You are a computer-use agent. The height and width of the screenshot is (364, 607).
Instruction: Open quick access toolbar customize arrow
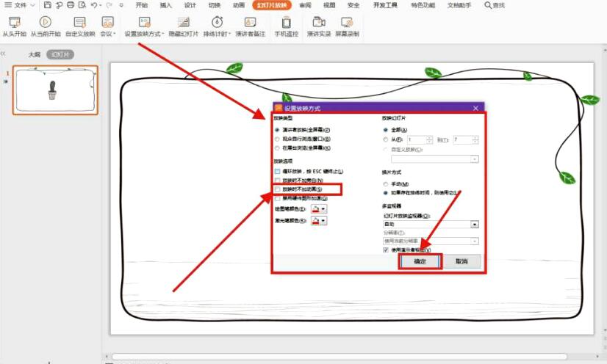121,5
